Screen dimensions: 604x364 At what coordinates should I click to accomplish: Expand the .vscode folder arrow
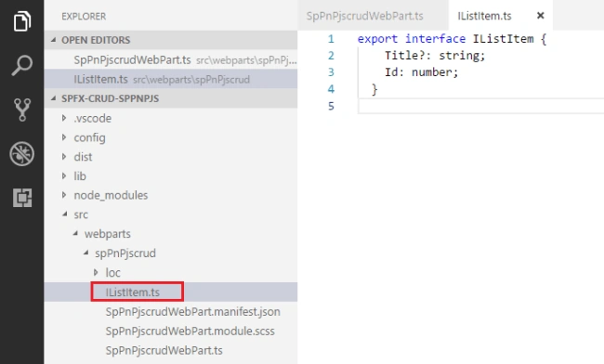click(64, 118)
